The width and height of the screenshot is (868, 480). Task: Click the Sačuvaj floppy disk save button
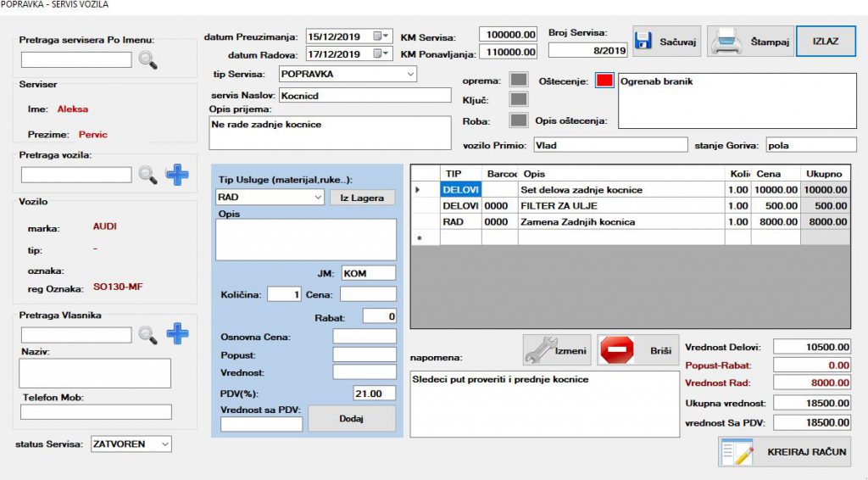667,41
